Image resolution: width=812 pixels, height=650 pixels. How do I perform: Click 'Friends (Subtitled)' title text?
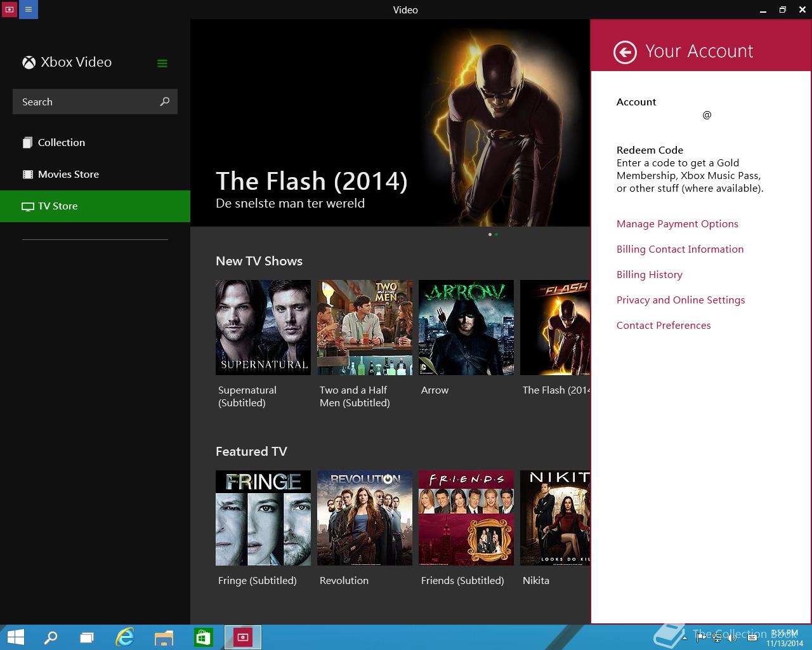[462, 580]
